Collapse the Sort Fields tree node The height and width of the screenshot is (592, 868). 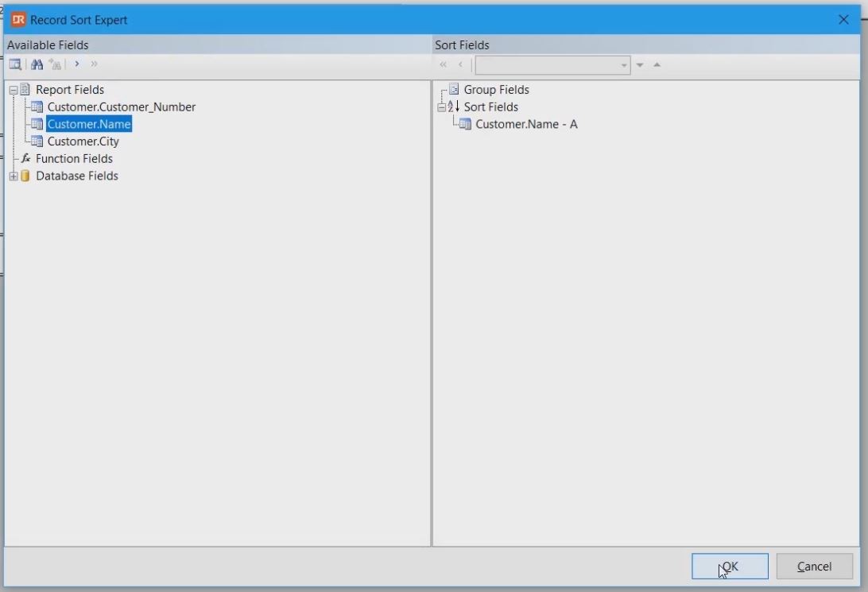pyautogui.click(x=442, y=107)
